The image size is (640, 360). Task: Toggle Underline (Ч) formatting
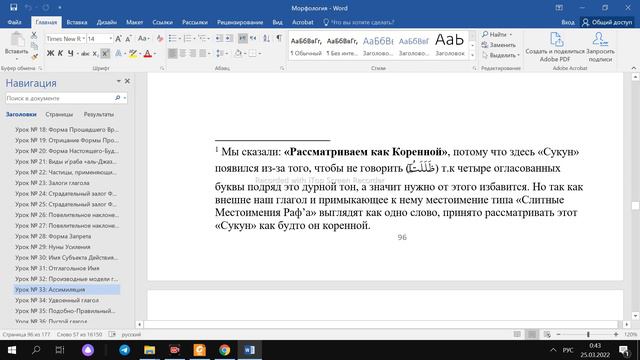71,53
